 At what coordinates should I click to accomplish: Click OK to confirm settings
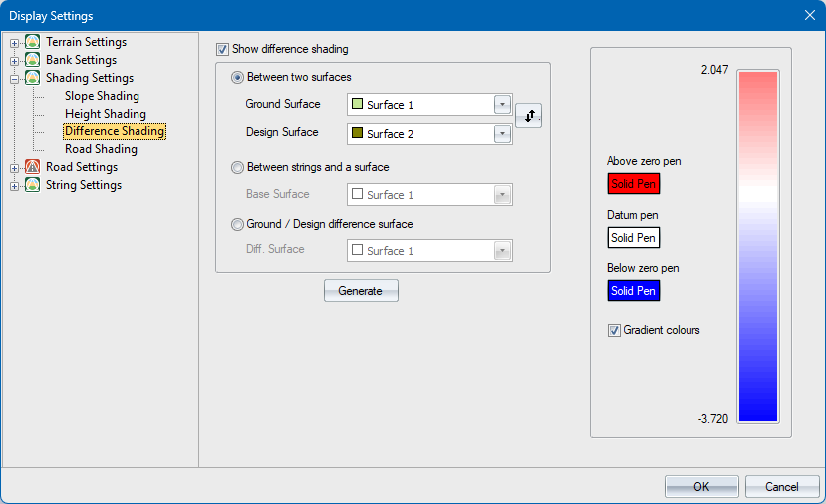tap(701, 486)
